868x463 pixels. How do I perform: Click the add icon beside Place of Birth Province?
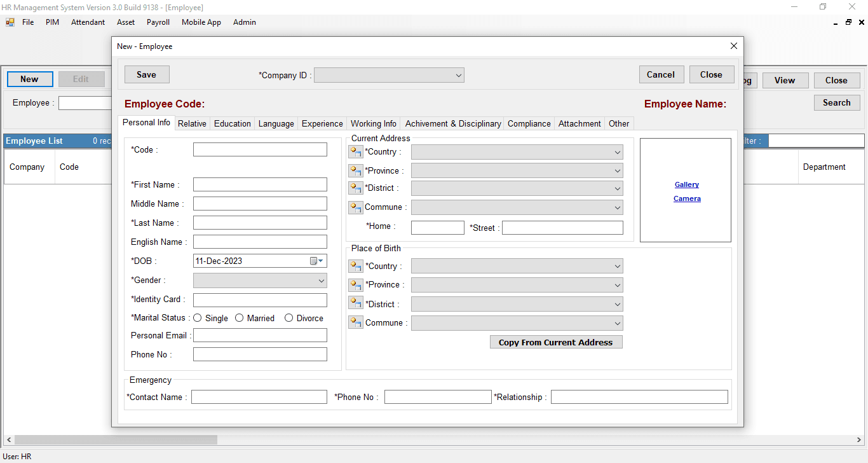tap(356, 285)
